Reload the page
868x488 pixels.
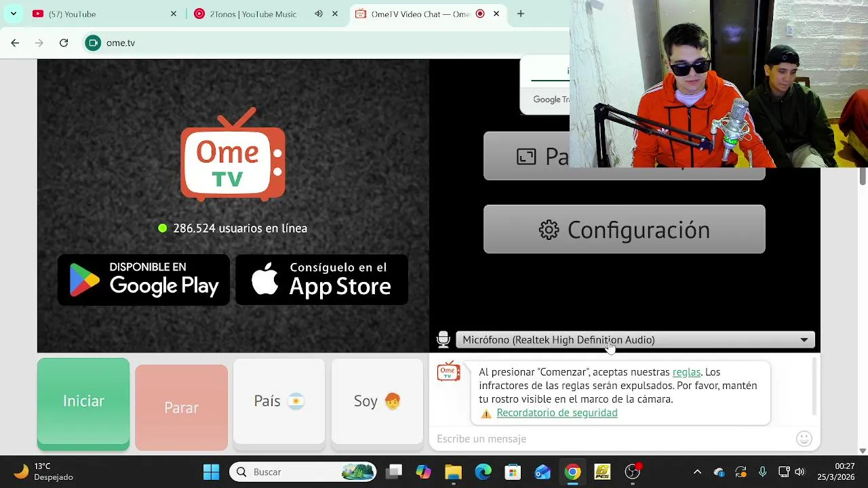click(x=64, y=43)
